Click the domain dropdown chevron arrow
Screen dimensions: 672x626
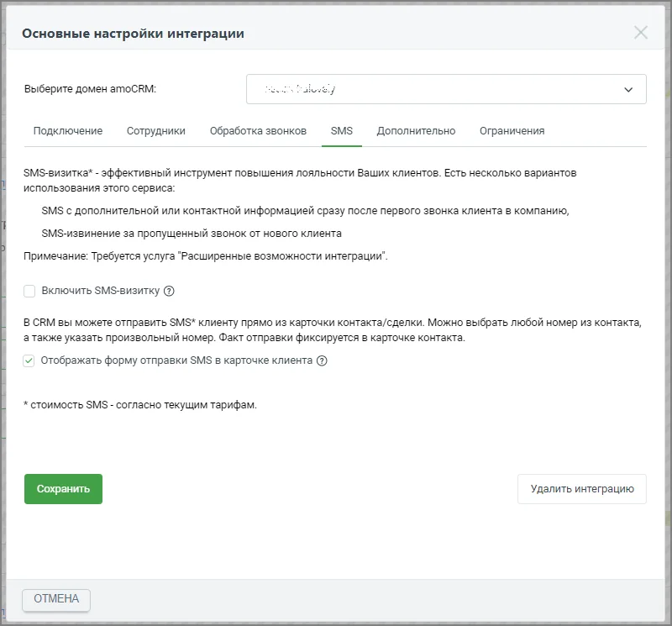tap(628, 90)
